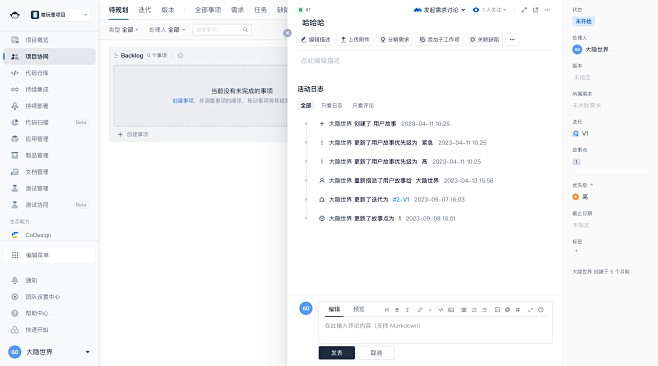Click 编辑描述 button
The width and height of the screenshot is (658, 366).
(x=316, y=39)
